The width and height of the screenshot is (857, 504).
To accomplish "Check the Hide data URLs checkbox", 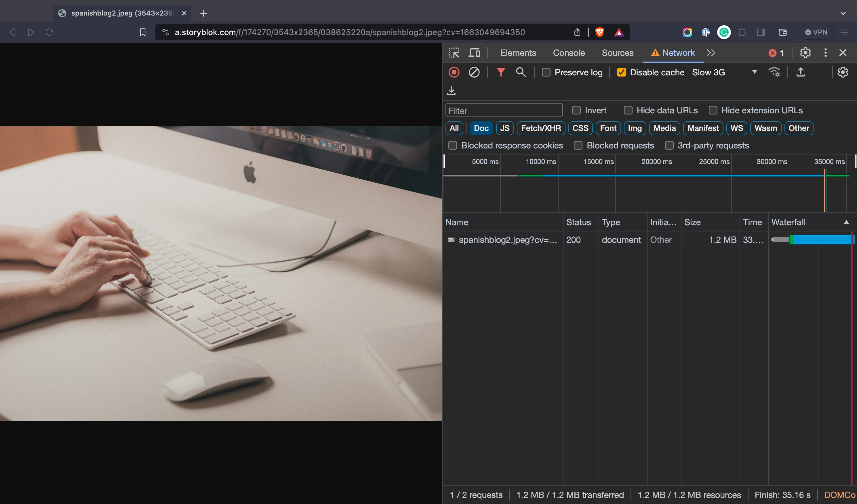I will click(628, 110).
